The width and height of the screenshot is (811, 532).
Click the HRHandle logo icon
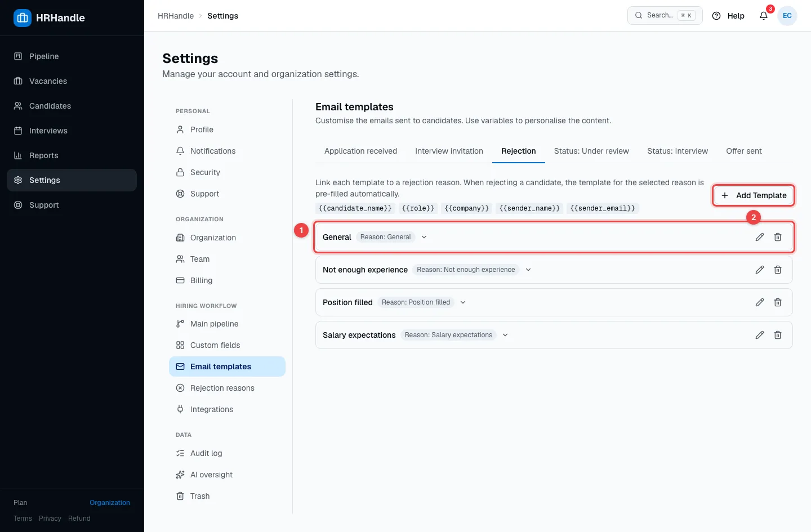[x=23, y=17]
